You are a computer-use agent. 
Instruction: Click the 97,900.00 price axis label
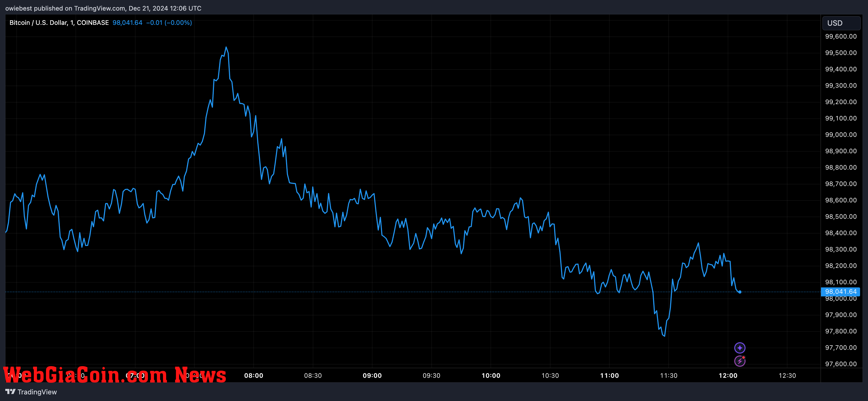coord(841,315)
